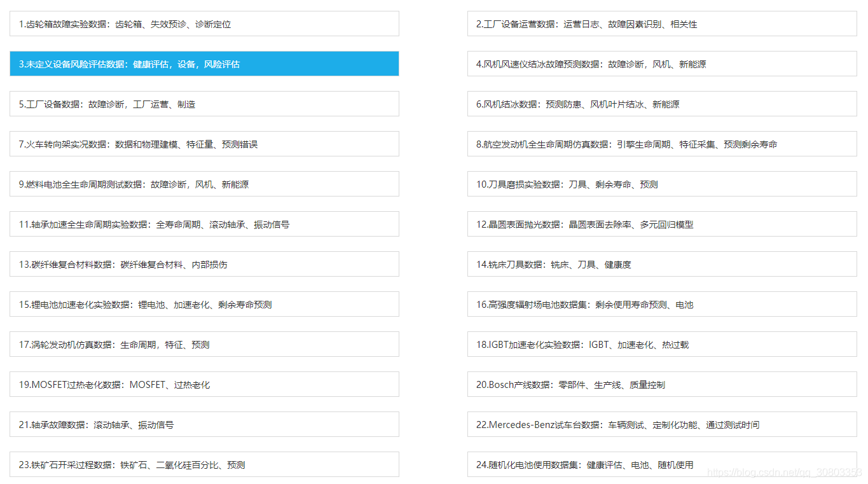
Task: Open item 4 风机风速仪结冰故障预测数据
Action: pos(662,64)
